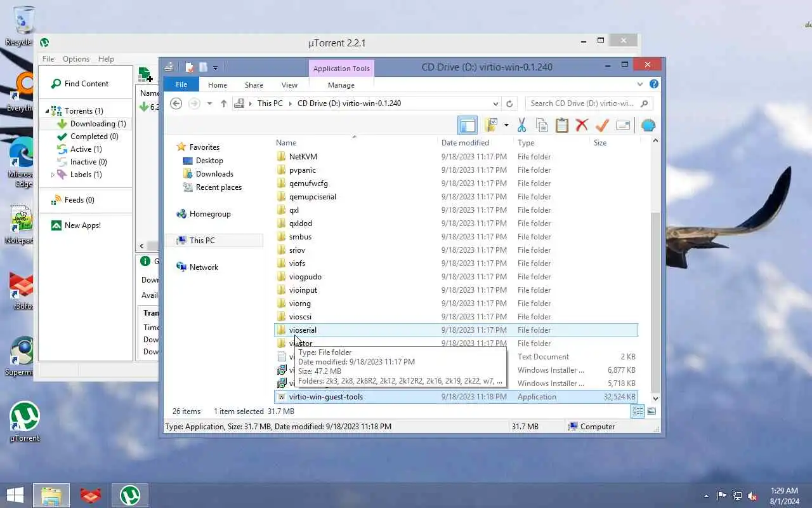The width and height of the screenshot is (812, 508).
Task: Open the recent locations dropdown arrow
Action: [209, 104]
